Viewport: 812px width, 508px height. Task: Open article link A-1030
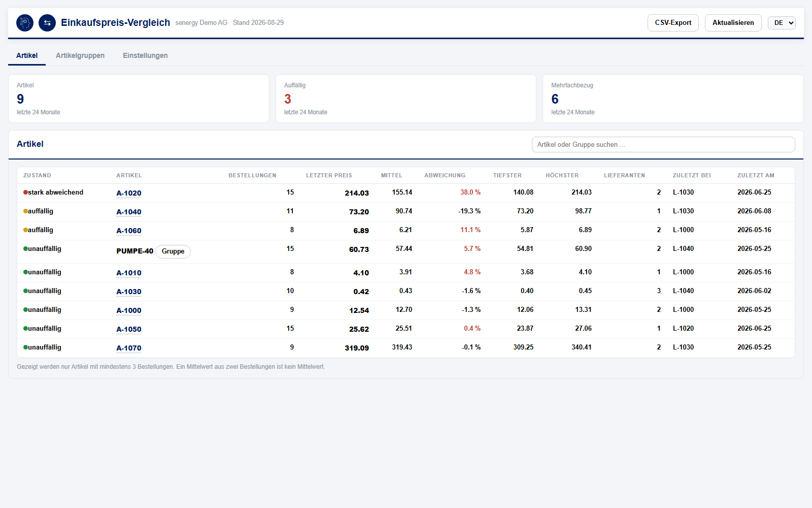click(129, 292)
